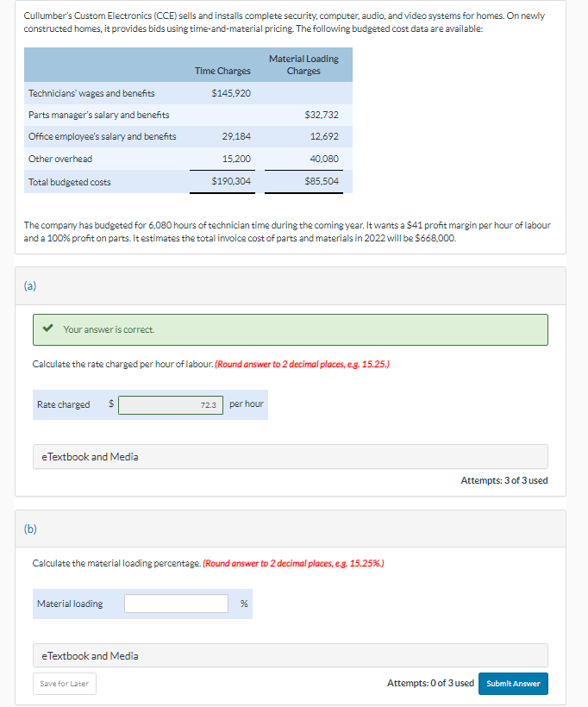The width and height of the screenshot is (588, 707).
Task: Click the Rate charged input showing 72.3
Action: [x=171, y=405]
